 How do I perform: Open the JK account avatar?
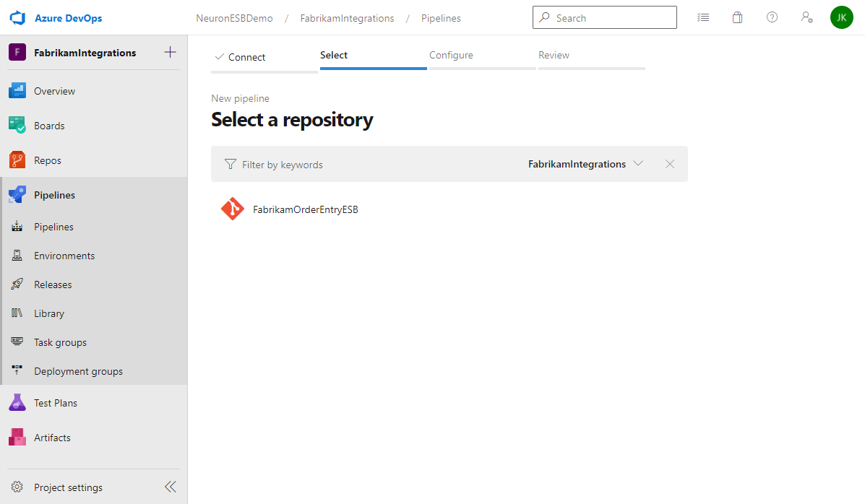coord(841,17)
